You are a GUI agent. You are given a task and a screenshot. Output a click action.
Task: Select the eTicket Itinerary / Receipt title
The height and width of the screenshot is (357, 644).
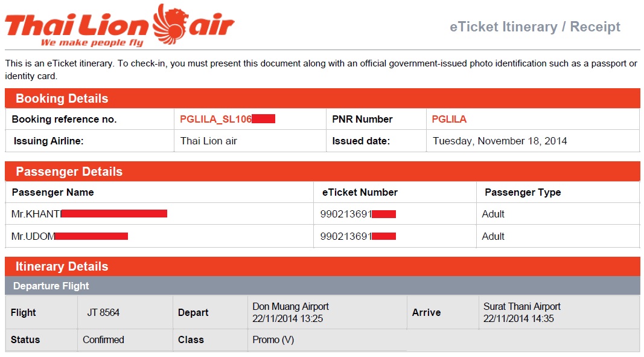535,27
